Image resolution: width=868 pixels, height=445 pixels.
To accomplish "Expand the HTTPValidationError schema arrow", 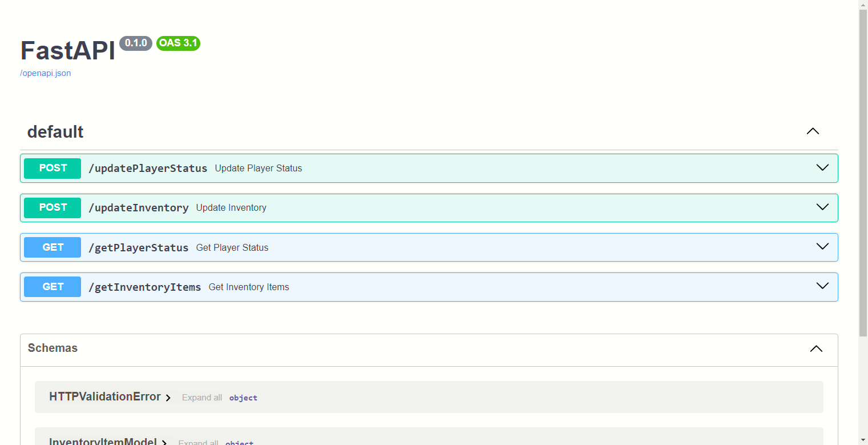I will coord(168,398).
